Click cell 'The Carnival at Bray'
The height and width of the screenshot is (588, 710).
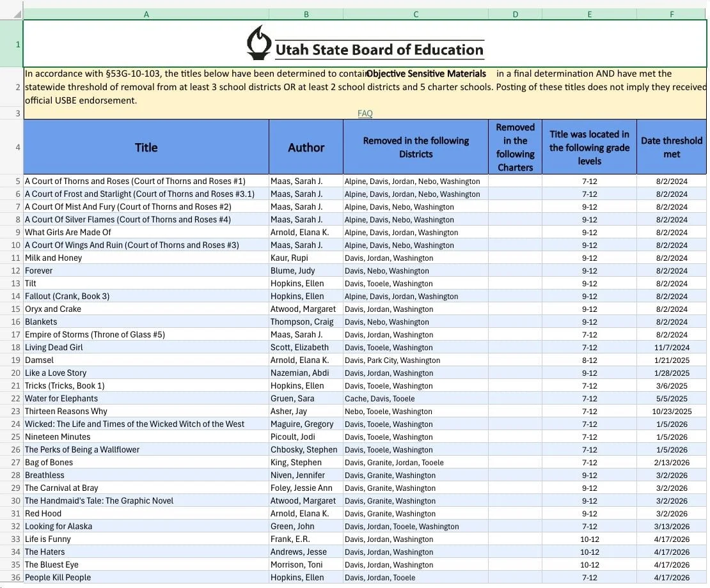coord(146,488)
